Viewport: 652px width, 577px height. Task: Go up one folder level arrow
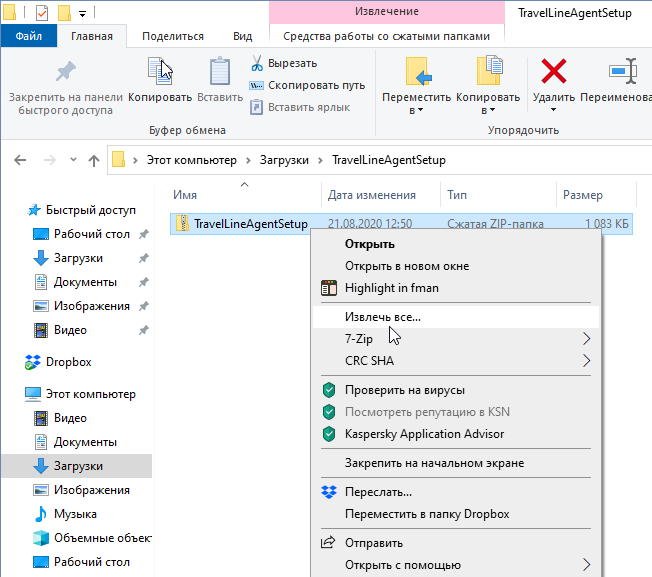click(94, 160)
